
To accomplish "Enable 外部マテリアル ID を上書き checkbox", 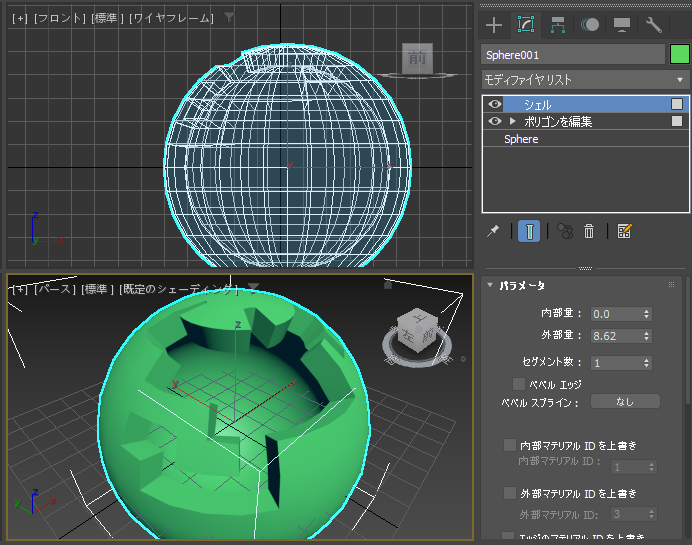I will 510,492.
